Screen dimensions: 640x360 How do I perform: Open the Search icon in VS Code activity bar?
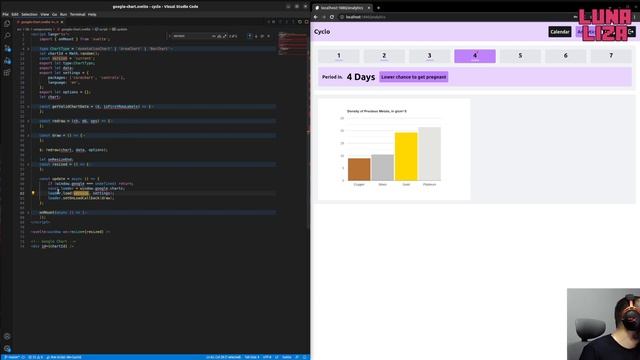(7, 36)
